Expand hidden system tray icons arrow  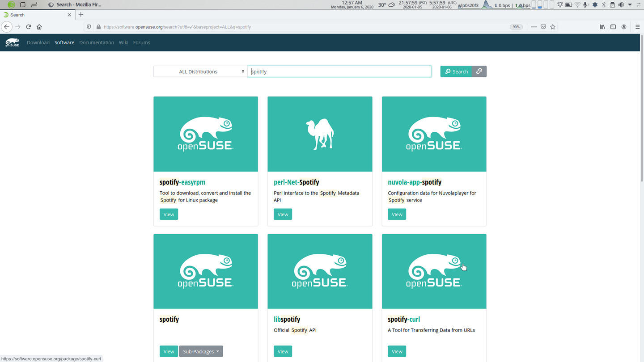[x=630, y=5]
